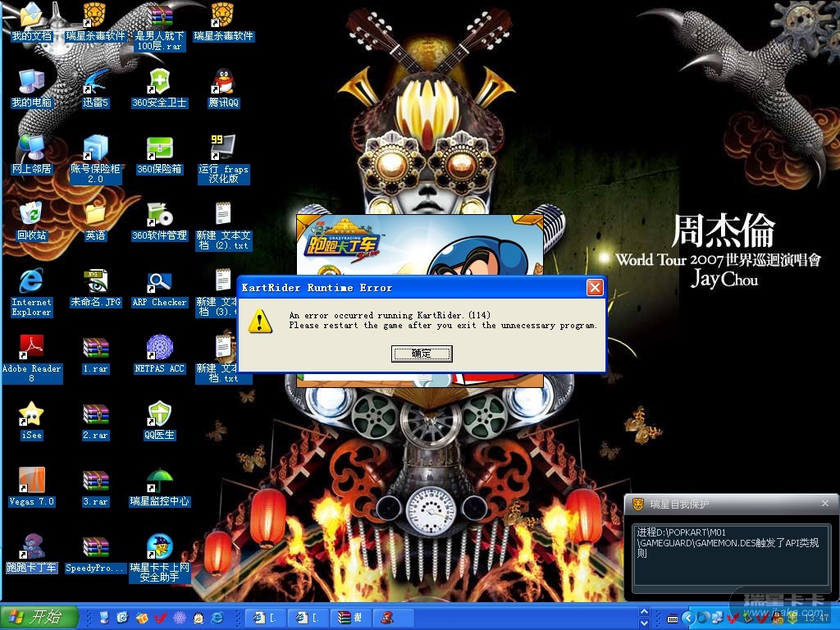Click the yellow warning icon in error dialog
The width and height of the screenshot is (840, 630).
260,321
